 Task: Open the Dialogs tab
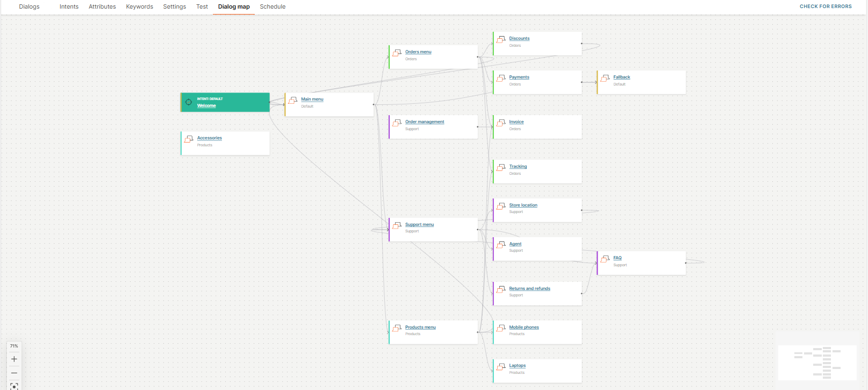[29, 6]
